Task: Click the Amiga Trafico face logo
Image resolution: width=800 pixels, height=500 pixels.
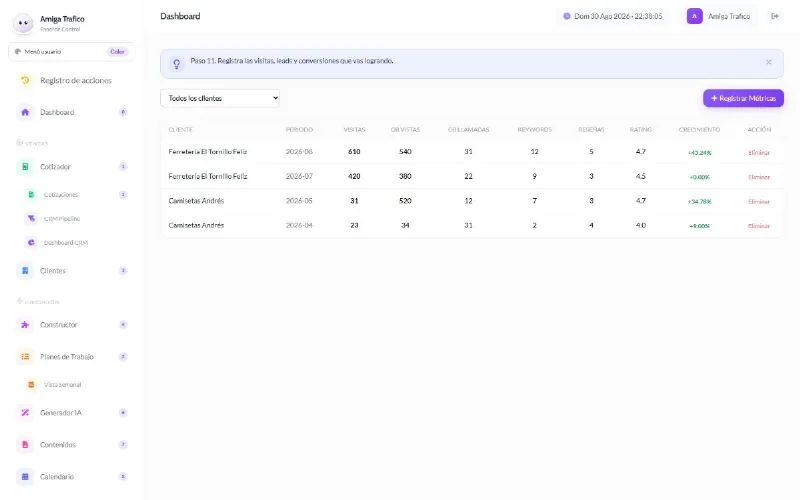Action: (23, 23)
